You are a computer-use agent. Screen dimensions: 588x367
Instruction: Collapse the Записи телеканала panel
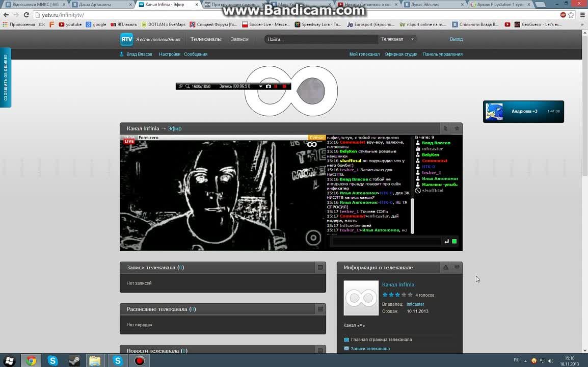(320, 267)
